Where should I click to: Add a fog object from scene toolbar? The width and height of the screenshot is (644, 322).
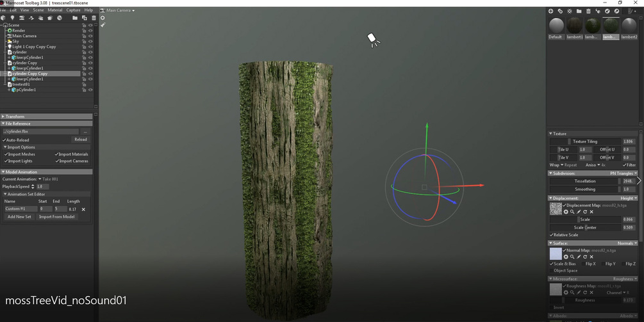point(40,18)
